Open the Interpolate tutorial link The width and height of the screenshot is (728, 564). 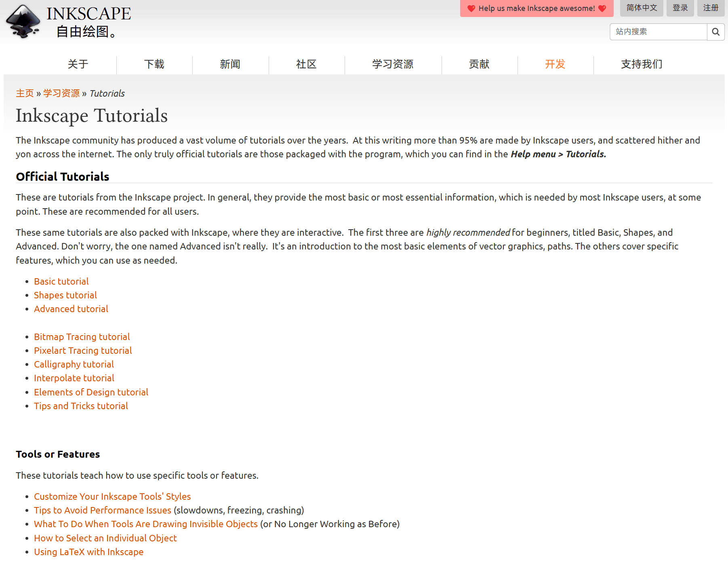(74, 378)
